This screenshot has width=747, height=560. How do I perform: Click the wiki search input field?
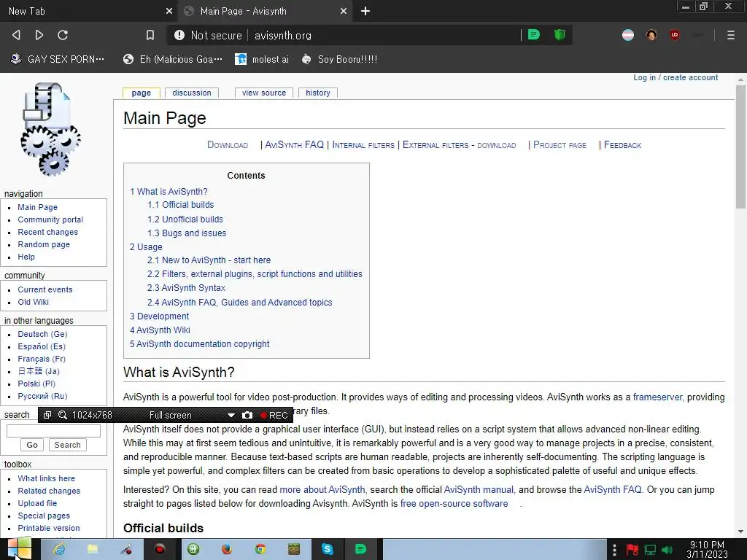53,431
